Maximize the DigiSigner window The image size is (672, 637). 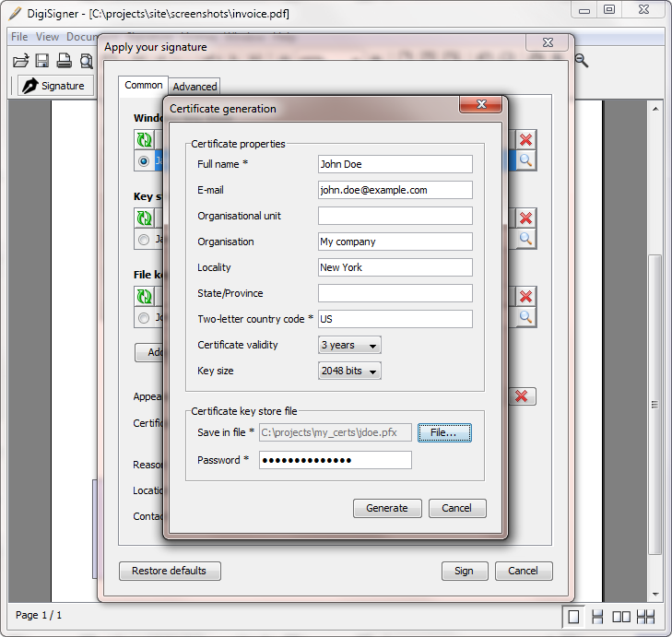[609, 10]
